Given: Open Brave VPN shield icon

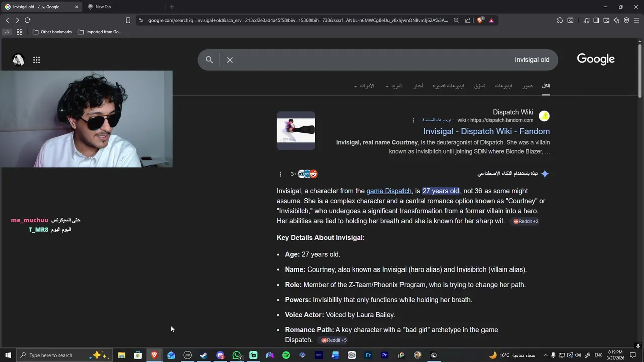Looking at the screenshot, I should pos(626,20).
